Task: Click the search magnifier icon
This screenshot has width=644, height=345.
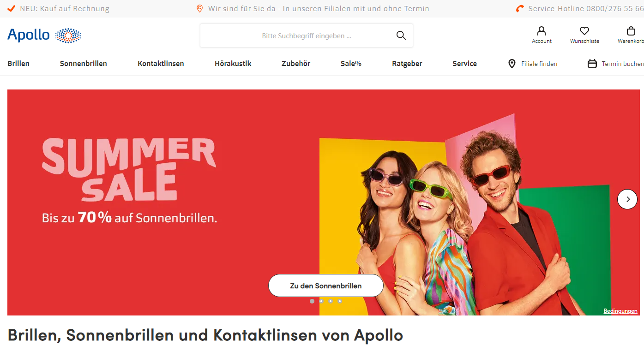Action: 401,36
